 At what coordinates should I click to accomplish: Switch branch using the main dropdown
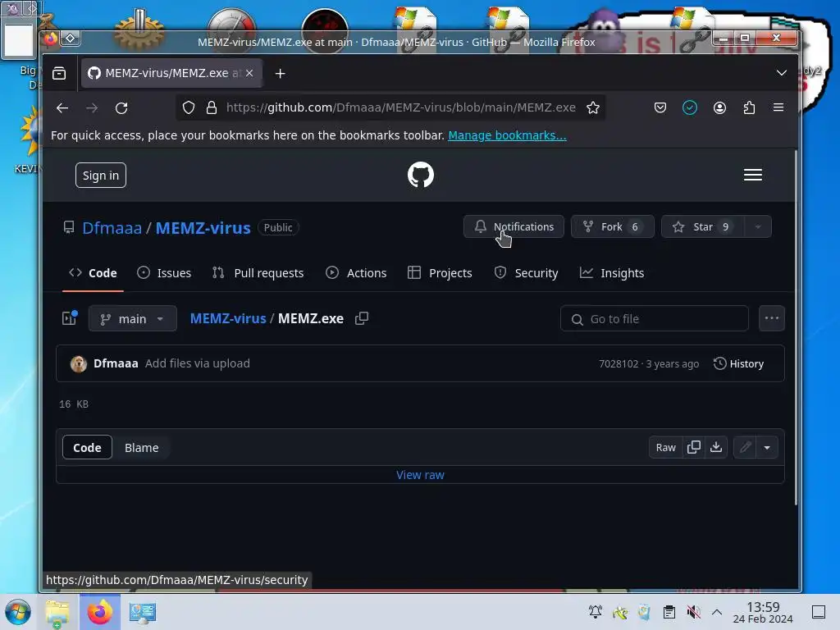click(x=132, y=319)
